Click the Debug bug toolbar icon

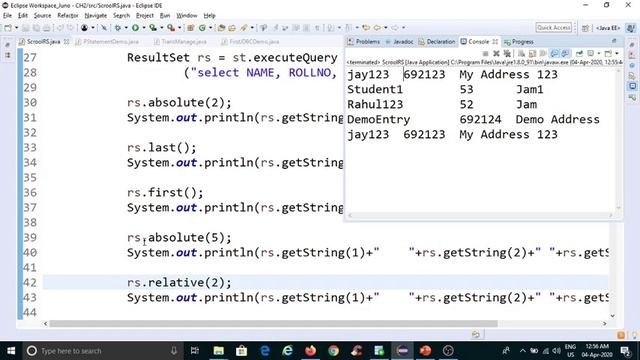click(118, 28)
